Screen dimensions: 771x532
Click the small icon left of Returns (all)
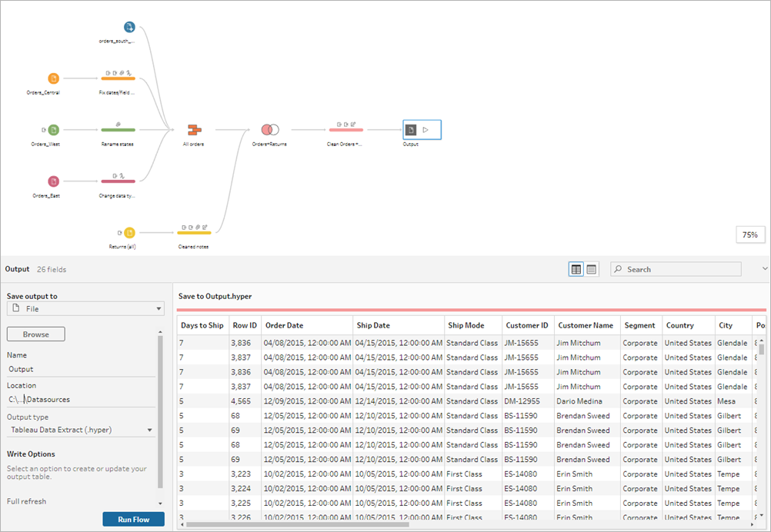click(119, 232)
